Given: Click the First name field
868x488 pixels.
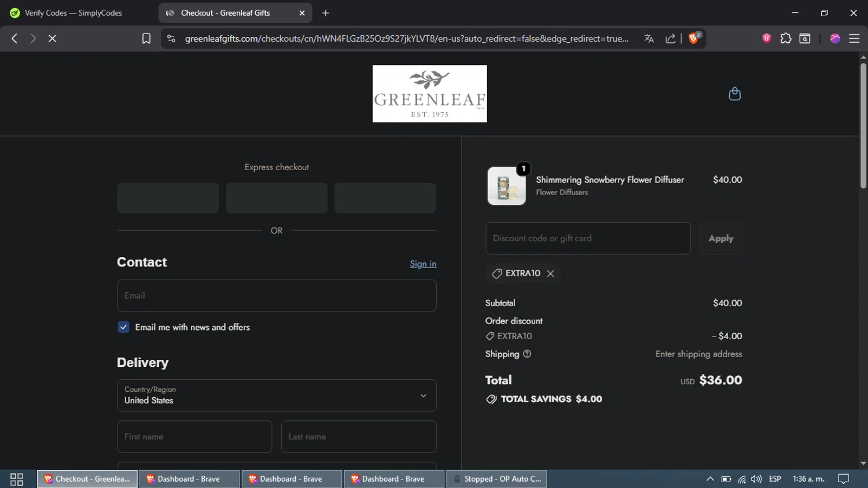Looking at the screenshot, I should pyautogui.click(x=194, y=436).
